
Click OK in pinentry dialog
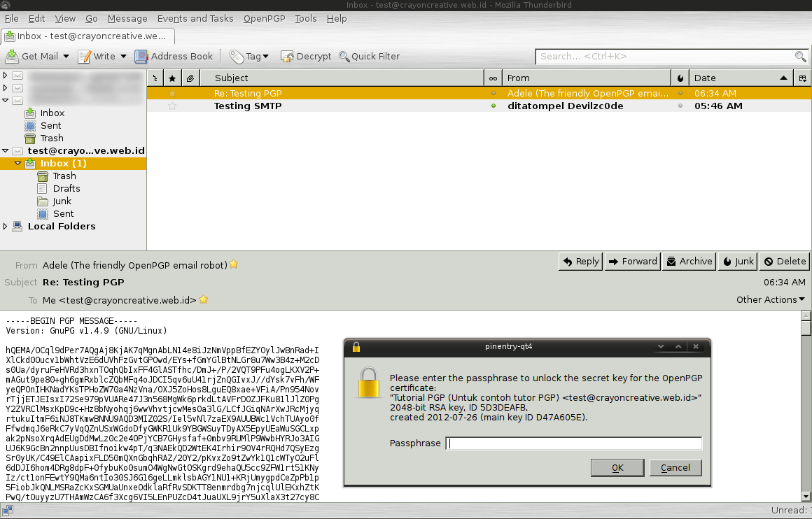point(617,468)
